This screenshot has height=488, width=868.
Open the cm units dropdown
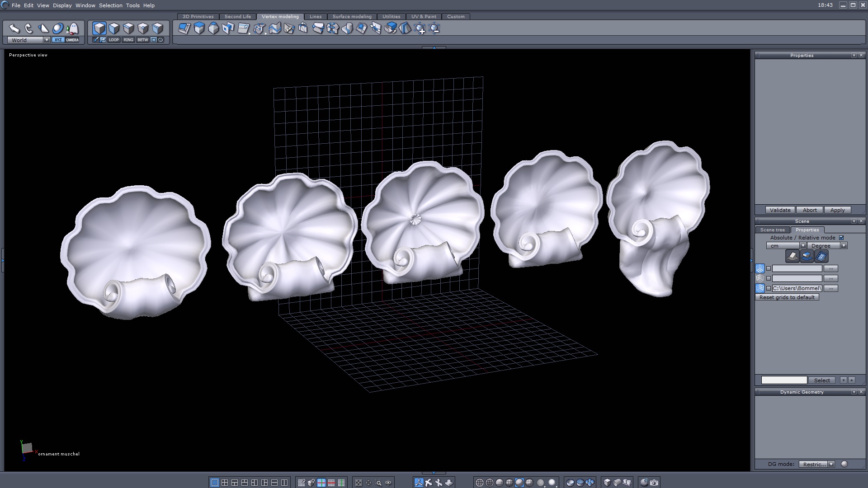[x=803, y=246]
